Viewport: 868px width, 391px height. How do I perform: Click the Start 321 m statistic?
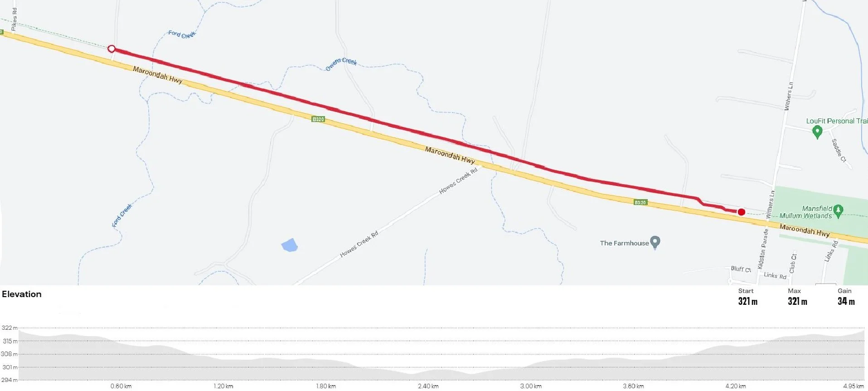point(747,297)
